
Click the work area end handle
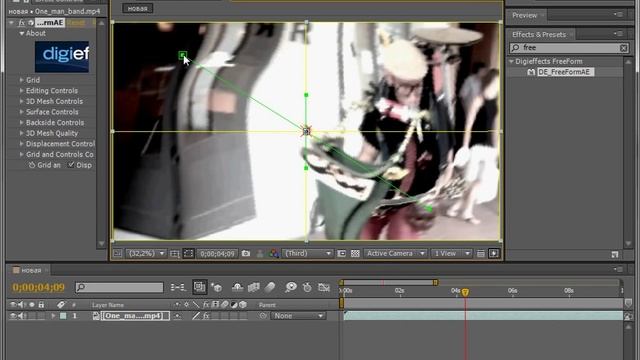pos(436,282)
